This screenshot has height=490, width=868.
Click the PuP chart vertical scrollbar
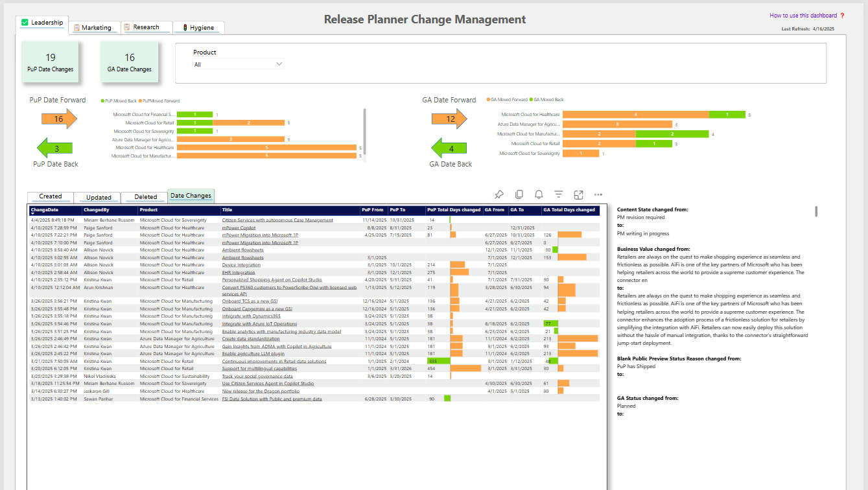[x=365, y=133]
